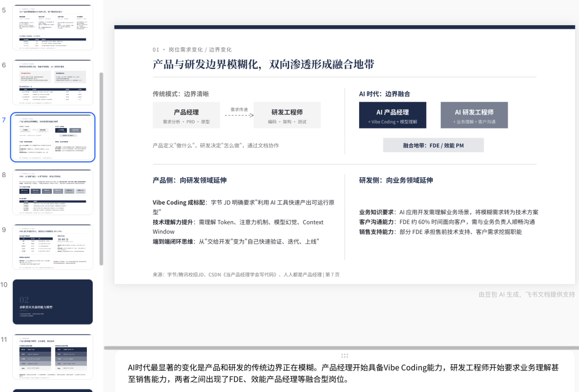Click the horizontal scrollbar below the slide
This screenshot has width=579, height=392.
(x=341, y=348)
